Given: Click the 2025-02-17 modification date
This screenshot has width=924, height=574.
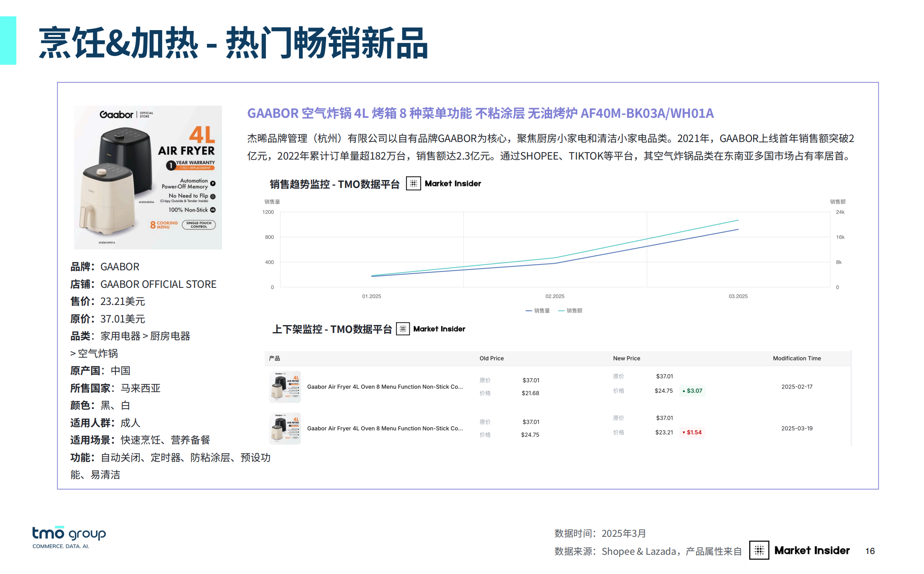Looking at the screenshot, I should point(797,387).
